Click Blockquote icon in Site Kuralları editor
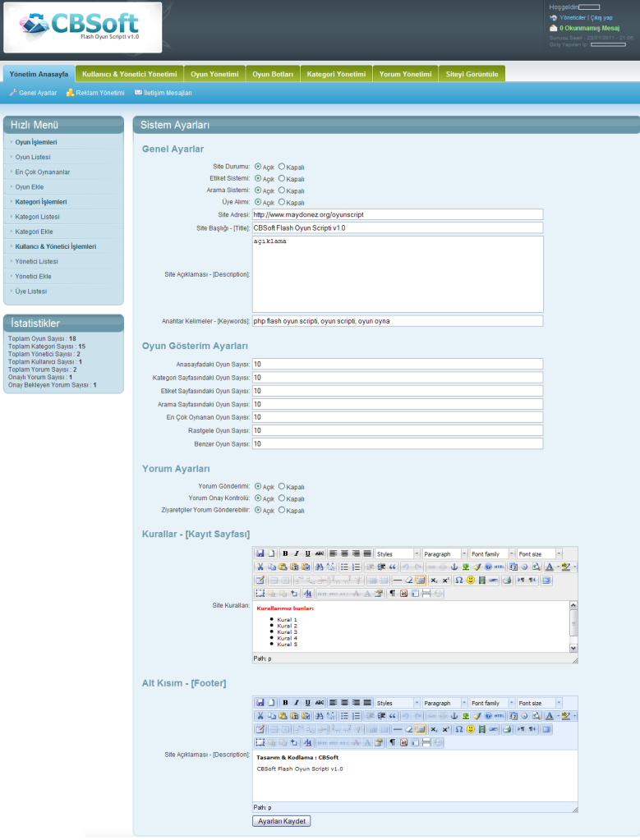Image resolution: width=640 pixels, height=840 pixels. click(x=393, y=567)
